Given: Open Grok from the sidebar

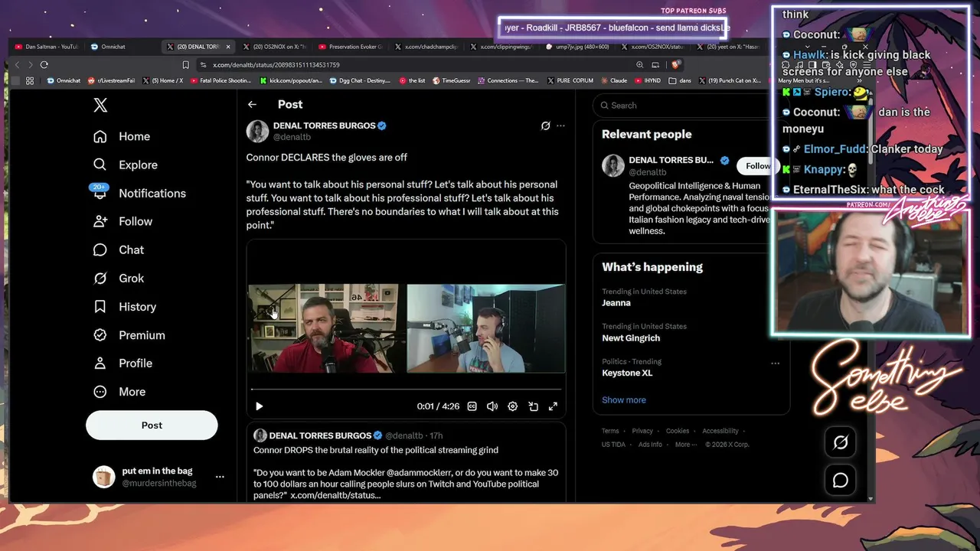Looking at the screenshot, I should pos(118,278).
